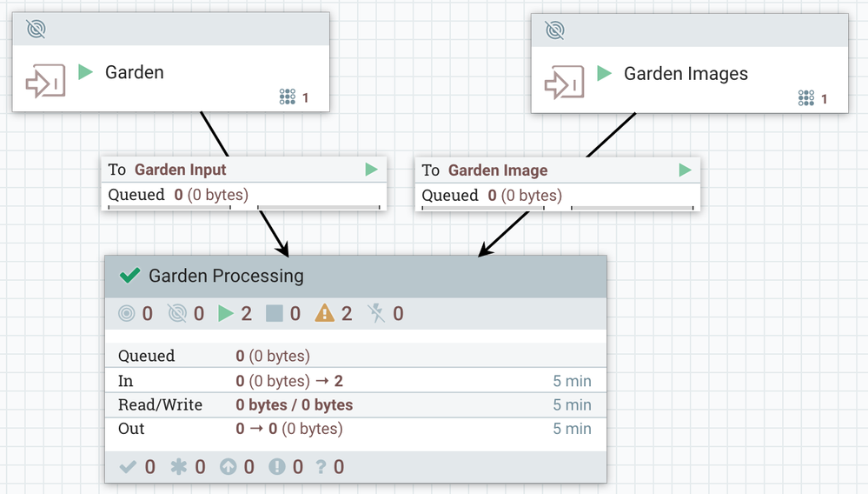The height and width of the screenshot is (494, 868).
Task: Click the running components count icon
Action: click(226, 314)
